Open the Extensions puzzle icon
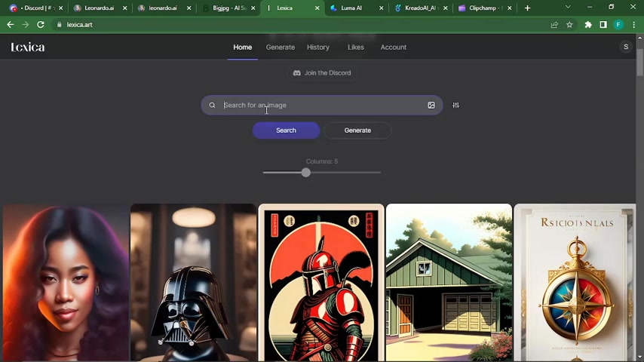 point(588,25)
